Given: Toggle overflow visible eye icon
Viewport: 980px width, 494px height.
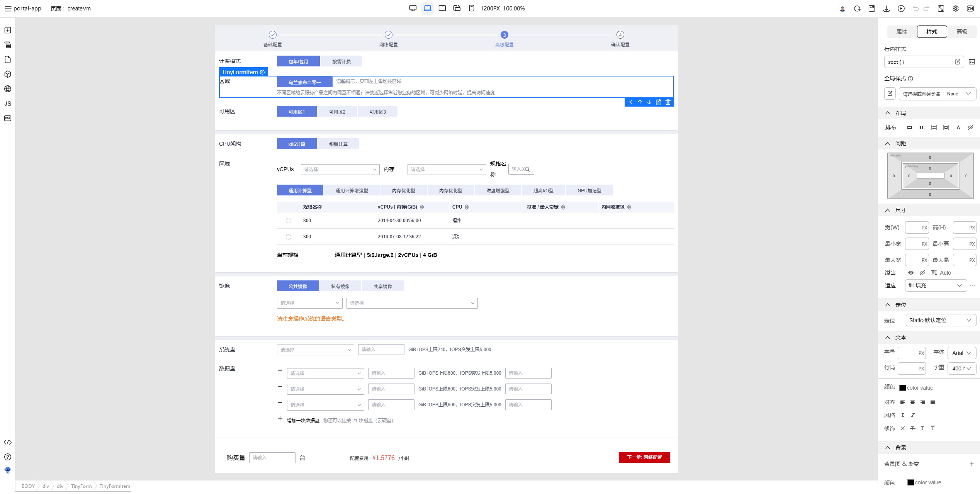Looking at the screenshot, I should point(911,273).
